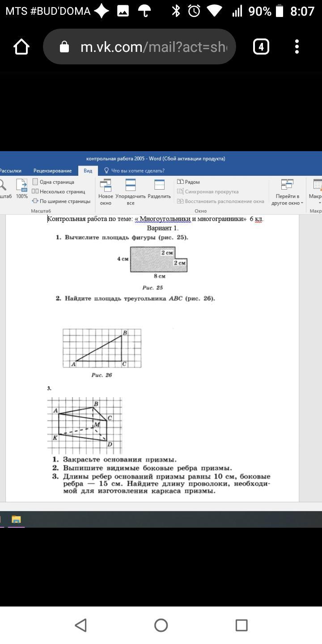The width and height of the screenshot is (322, 644).
Task: Open the browser three-dot menu
Action: 297,47
